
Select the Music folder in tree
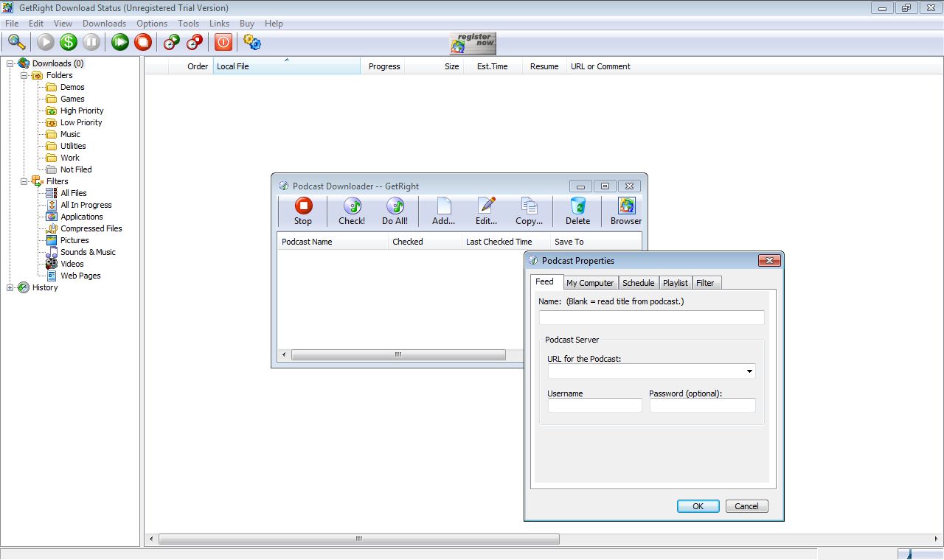[70, 134]
